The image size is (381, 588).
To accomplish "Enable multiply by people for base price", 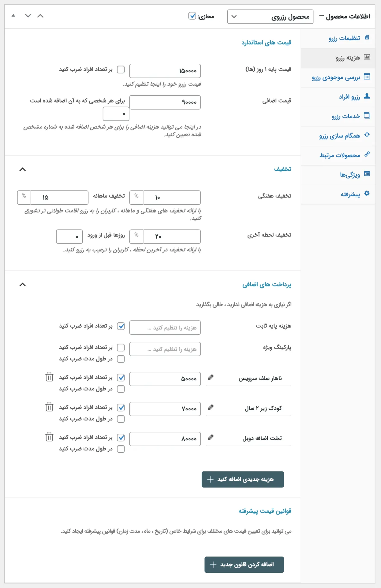I will tap(121, 70).
